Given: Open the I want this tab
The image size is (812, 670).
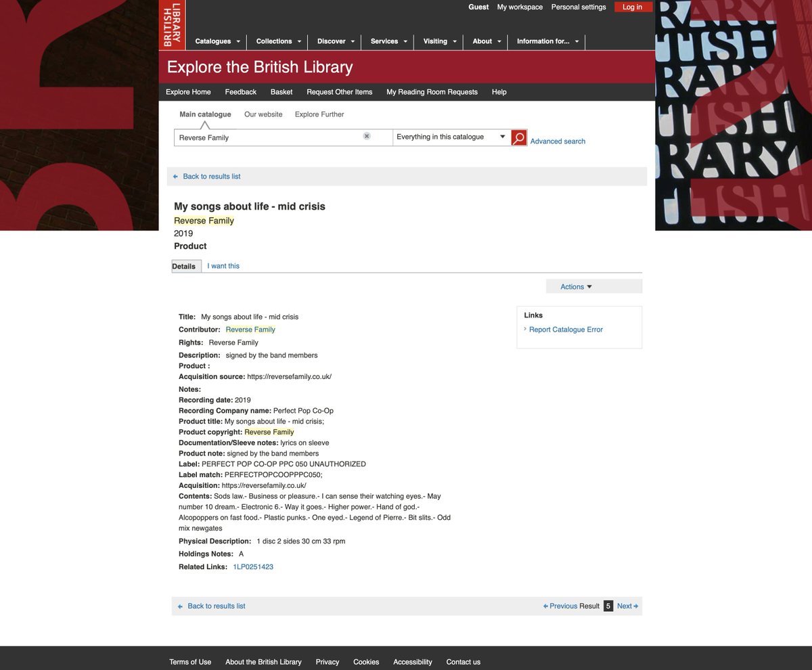Looking at the screenshot, I should pos(223,266).
